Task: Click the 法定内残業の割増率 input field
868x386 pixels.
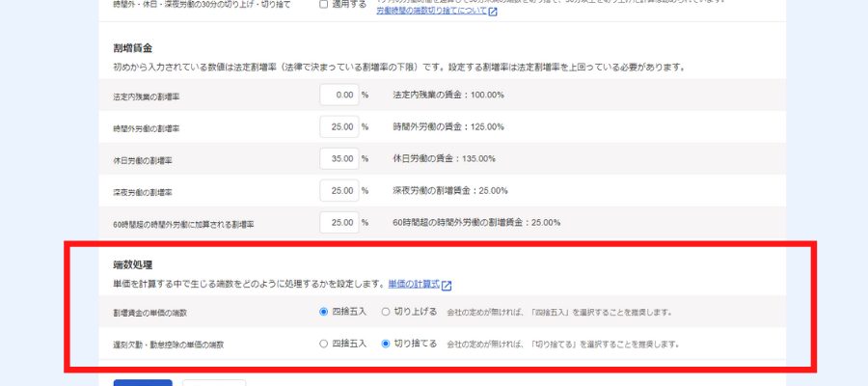Action: 339,96
